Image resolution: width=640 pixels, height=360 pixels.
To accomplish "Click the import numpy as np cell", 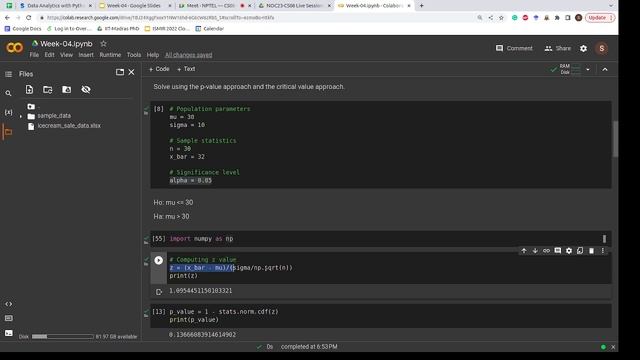I will (381, 239).
